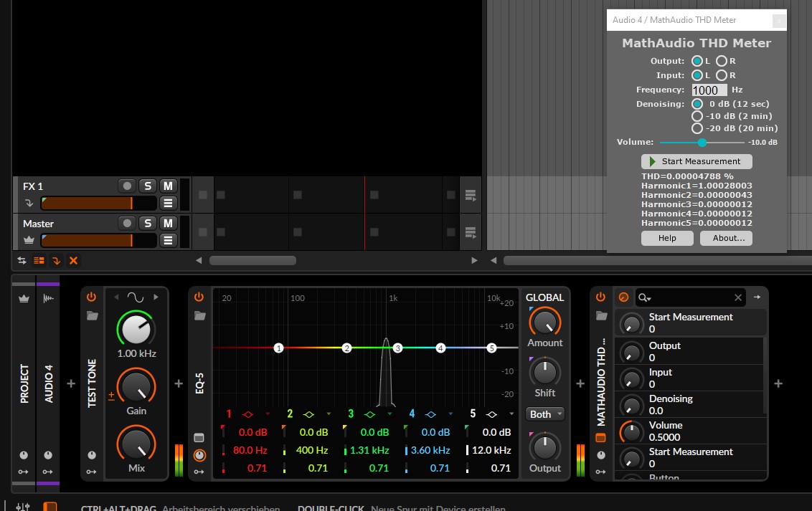812x511 pixels.
Task: Mute the Master track
Action: pyautogui.click(x=168, y=224)
